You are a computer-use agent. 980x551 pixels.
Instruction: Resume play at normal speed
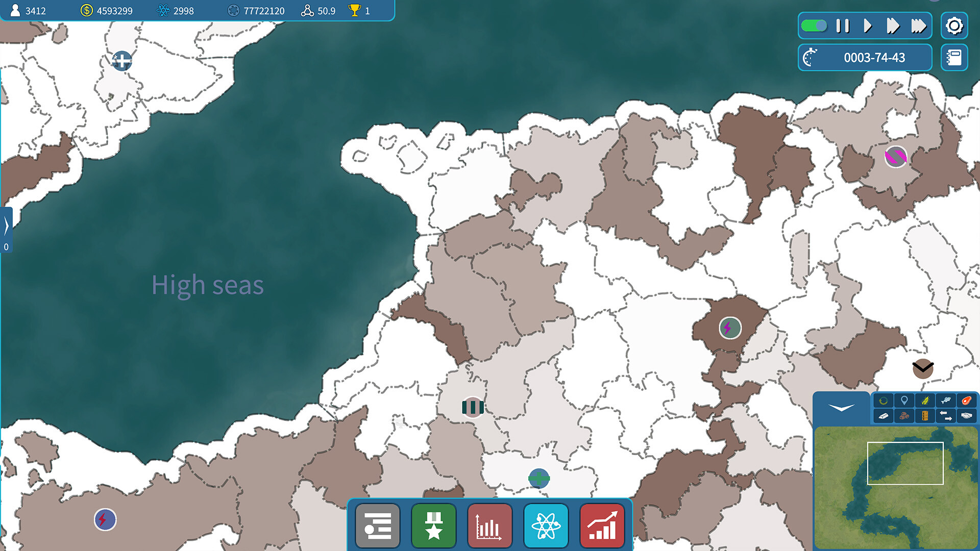tap(867, 26)
